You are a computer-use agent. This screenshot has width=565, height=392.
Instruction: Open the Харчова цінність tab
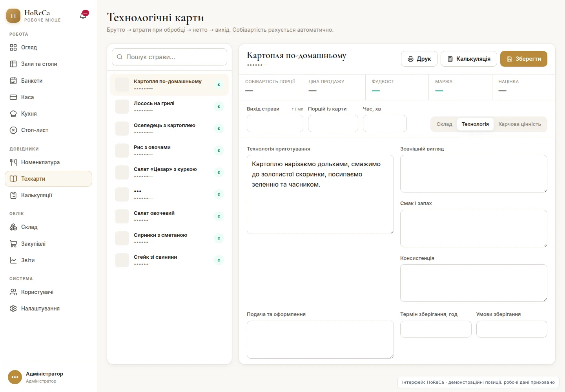click(519, 124)
